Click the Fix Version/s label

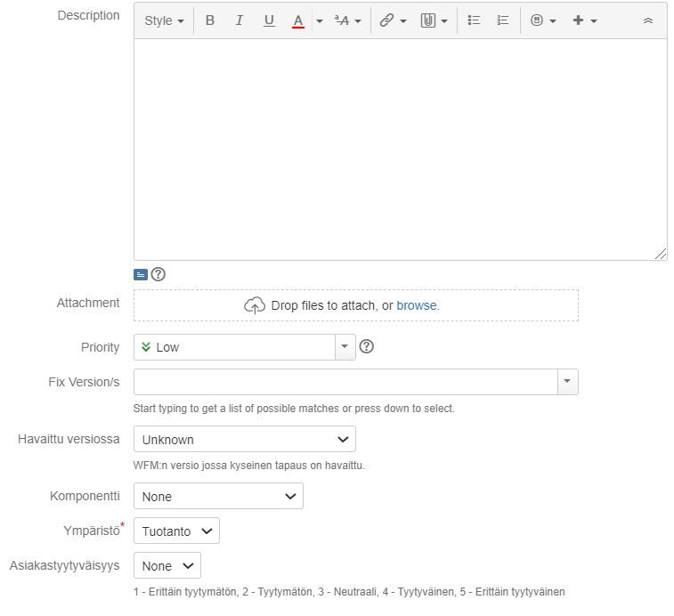pyautogui.click(x=84, y=382)
